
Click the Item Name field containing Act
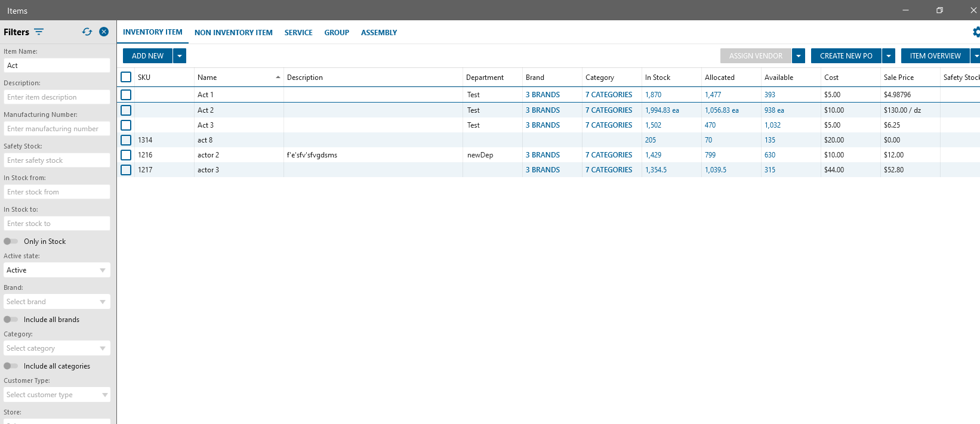coord(57,66)
